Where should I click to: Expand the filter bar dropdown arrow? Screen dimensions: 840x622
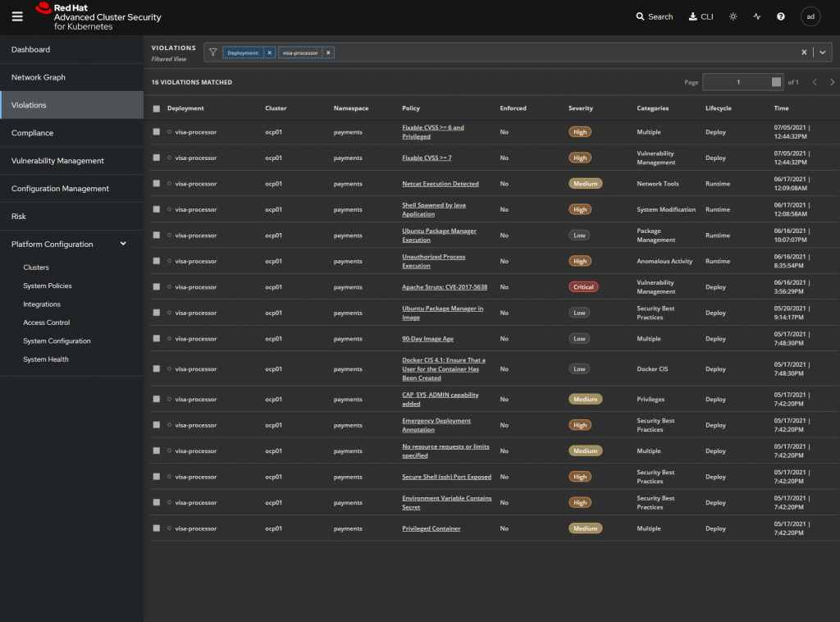pyautogui.click(x=822, y=53)
